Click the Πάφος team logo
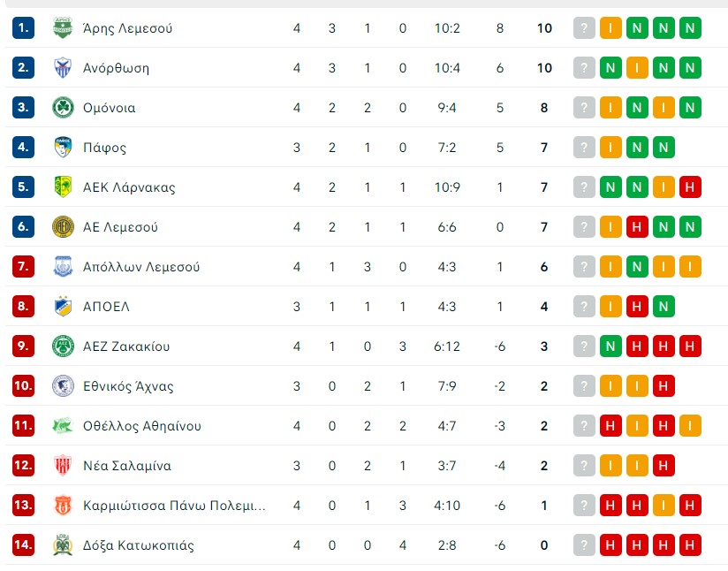 (63, 148)
